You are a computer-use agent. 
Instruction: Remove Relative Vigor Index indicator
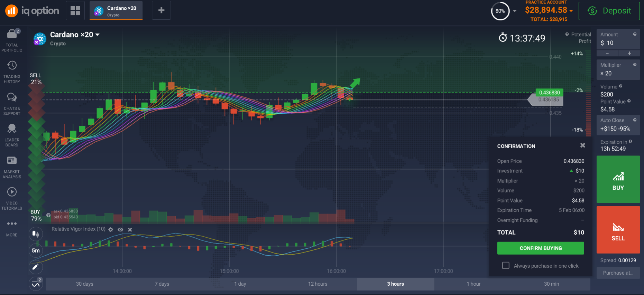[130, 230]
